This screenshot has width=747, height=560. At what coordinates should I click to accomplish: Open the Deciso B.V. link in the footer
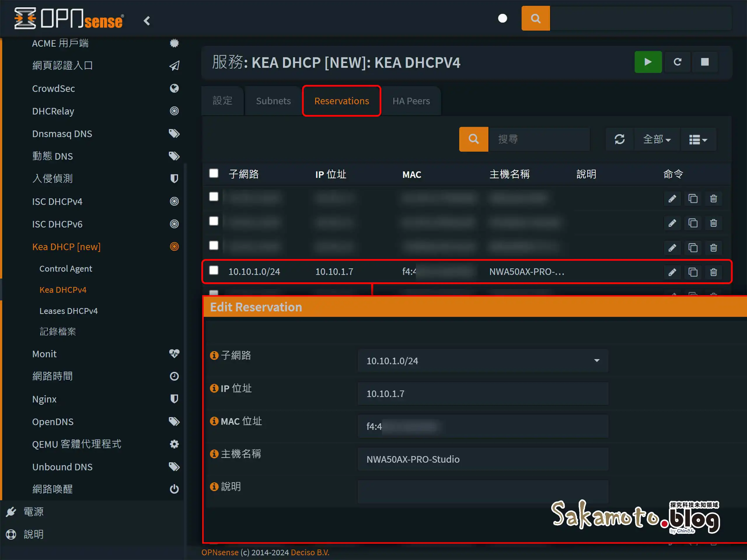[x=310, y=552]
